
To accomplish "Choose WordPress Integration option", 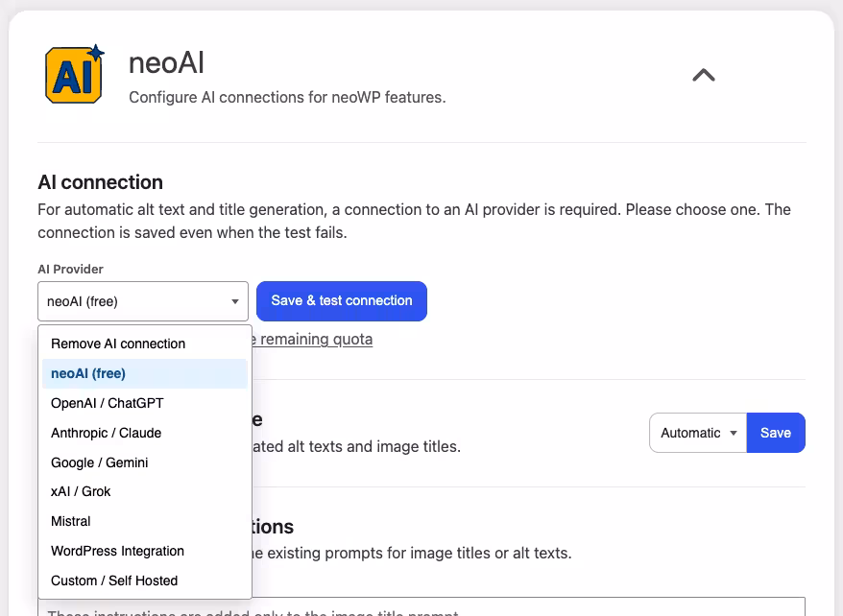I will (145, 551).
